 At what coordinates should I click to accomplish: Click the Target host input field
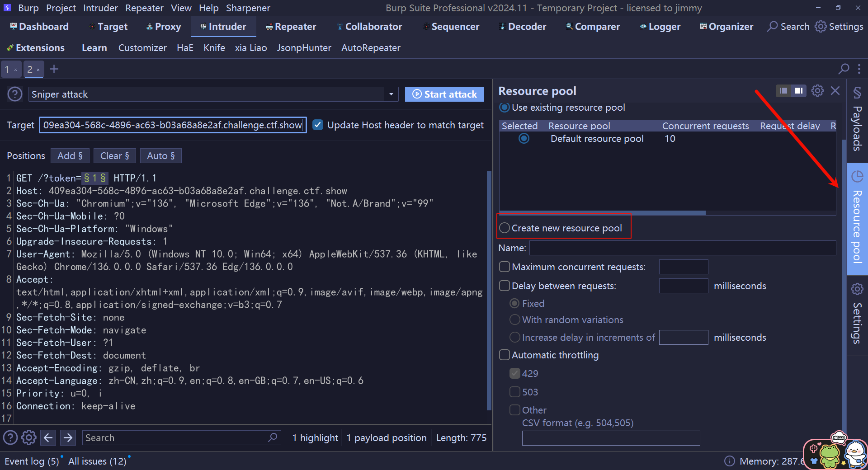[173, 125]
